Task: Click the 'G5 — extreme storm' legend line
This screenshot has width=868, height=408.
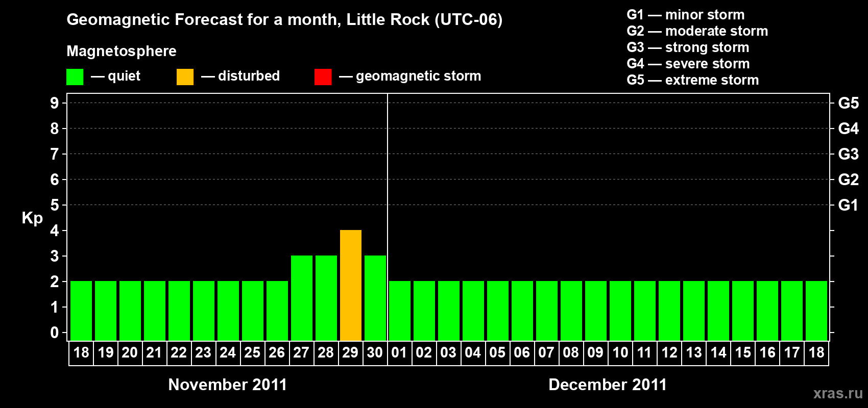Action: point(692,80)
